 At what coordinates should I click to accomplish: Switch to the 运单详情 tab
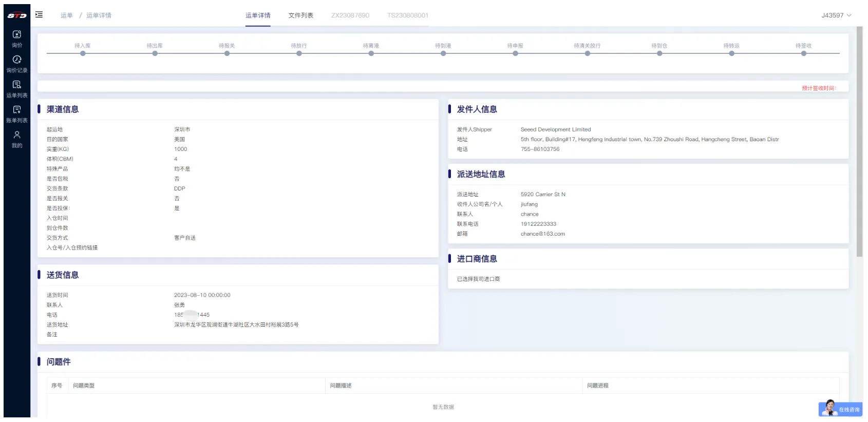258,15
